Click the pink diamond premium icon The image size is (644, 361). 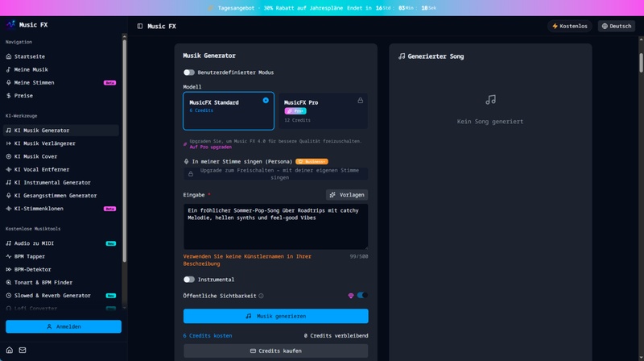coord(351,296)
